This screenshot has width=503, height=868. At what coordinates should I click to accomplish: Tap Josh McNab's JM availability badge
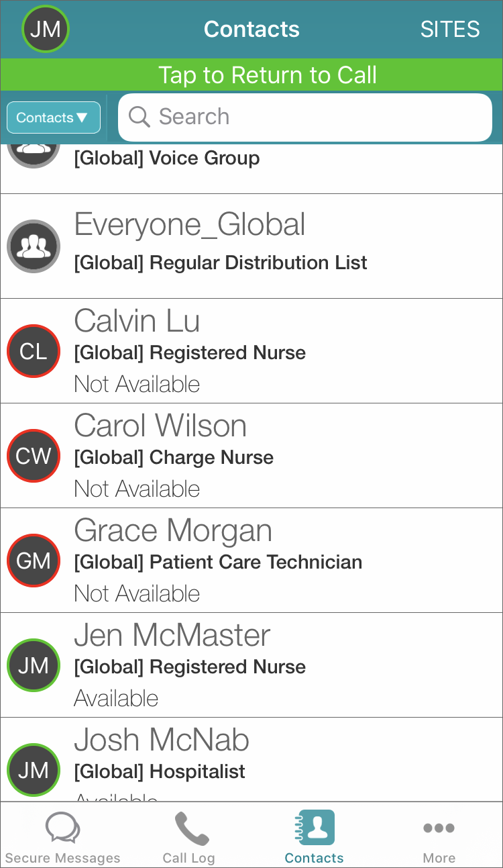tap(33, 770)
